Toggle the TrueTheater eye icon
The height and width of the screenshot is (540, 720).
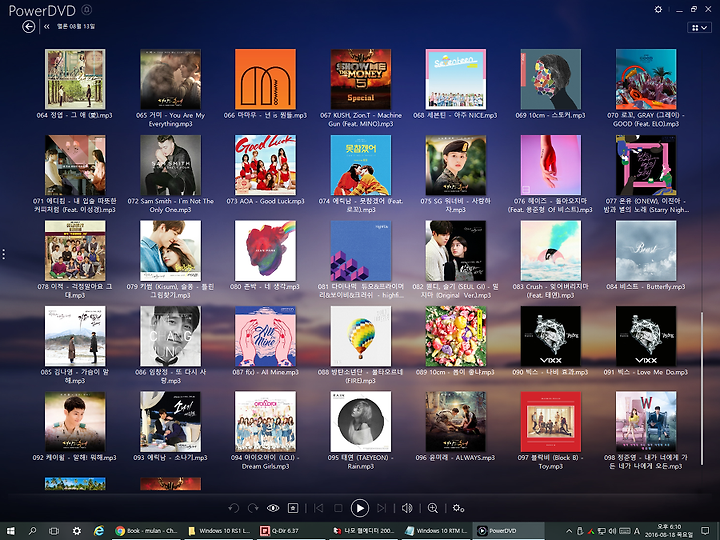coord(273,508)
